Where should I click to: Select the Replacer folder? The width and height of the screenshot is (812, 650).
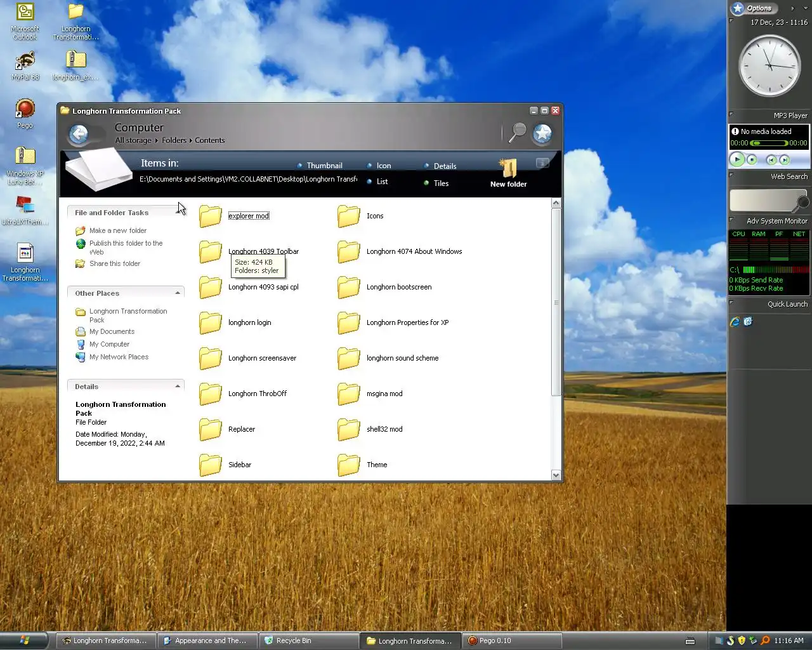click(x=227, y=429)
